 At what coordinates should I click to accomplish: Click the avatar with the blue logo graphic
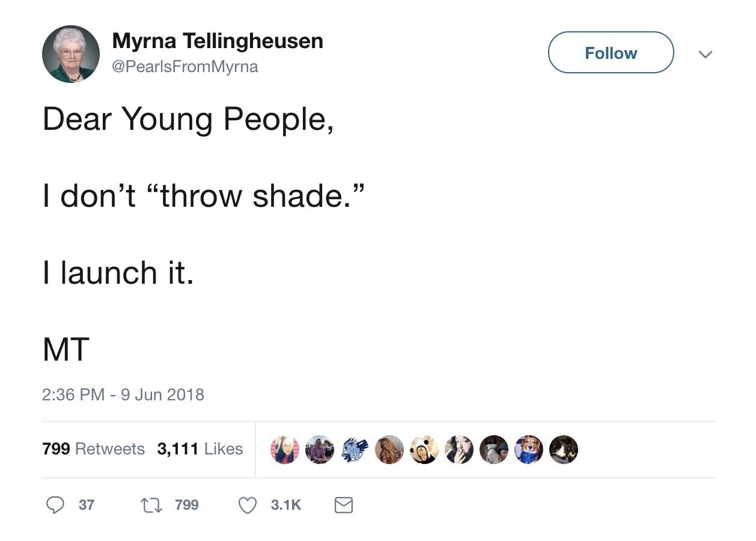(x=355, y=449)
